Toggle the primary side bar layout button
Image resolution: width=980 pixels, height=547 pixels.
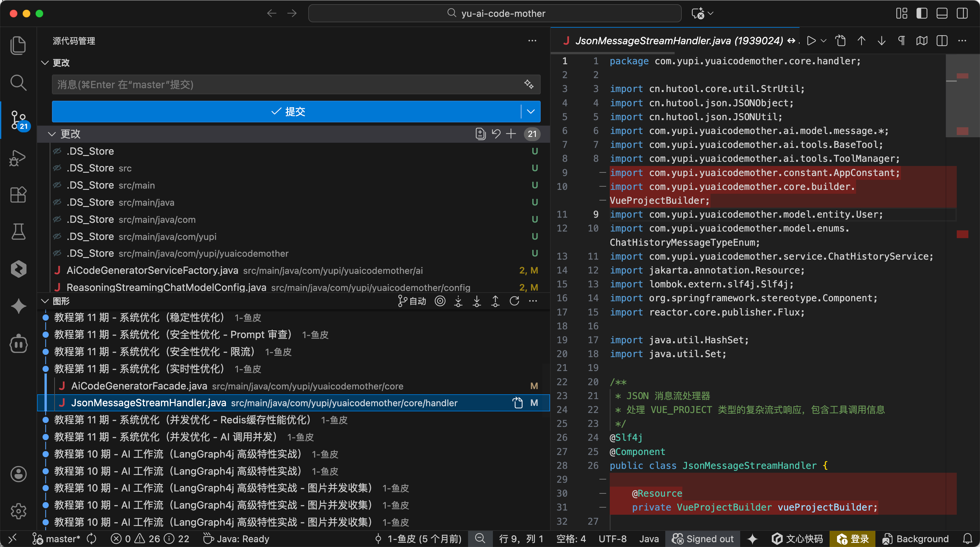(x=921, y=13)
